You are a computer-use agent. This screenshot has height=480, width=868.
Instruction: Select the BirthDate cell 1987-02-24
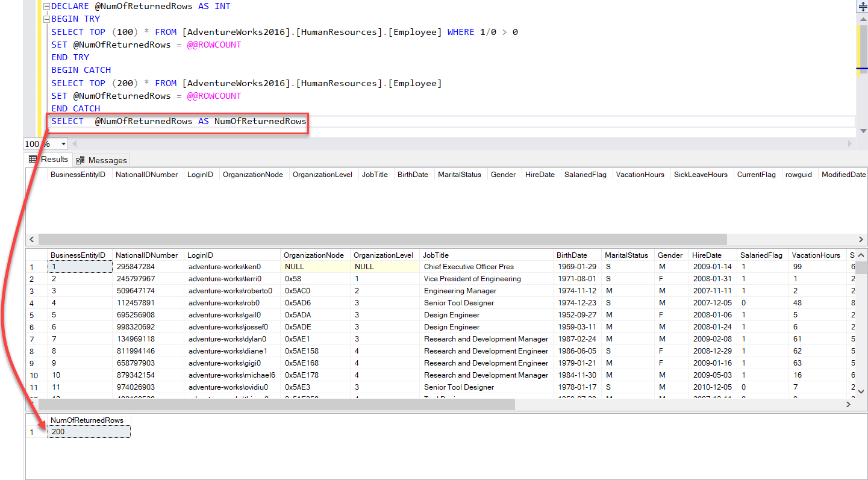[x=576, y=339]
